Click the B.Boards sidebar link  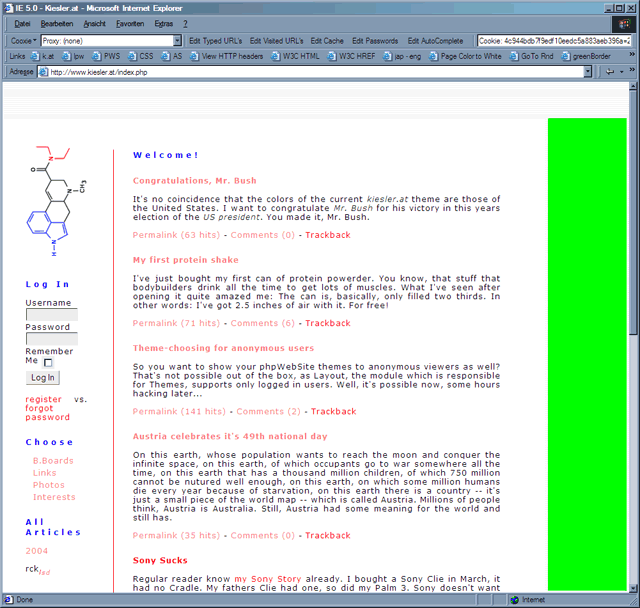53,460
